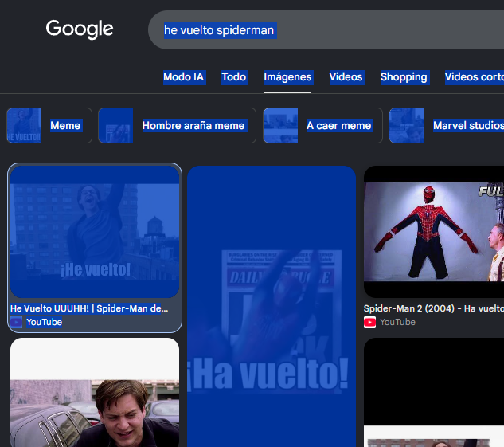This screenshot has width=504, height=447.
Task: Click the Google logo
Action: 80,29
